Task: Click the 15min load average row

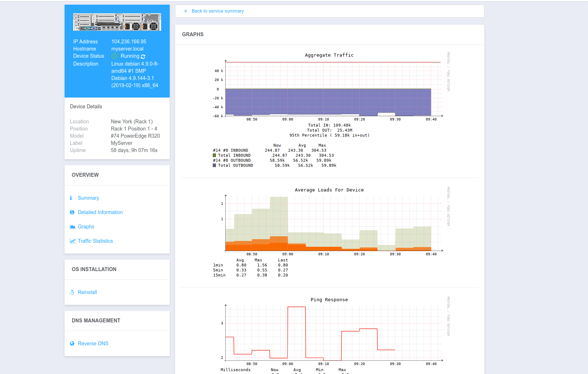Action: (x=250, y=275)
